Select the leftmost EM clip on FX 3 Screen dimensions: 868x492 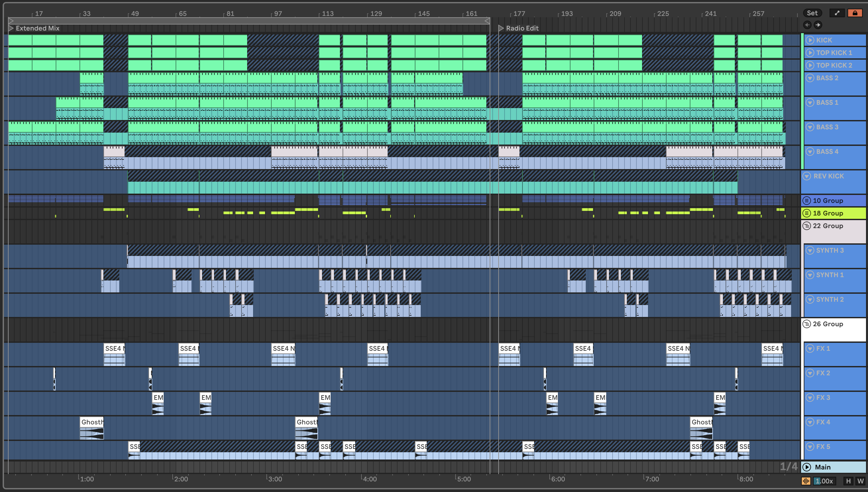(x=158, y=403)
